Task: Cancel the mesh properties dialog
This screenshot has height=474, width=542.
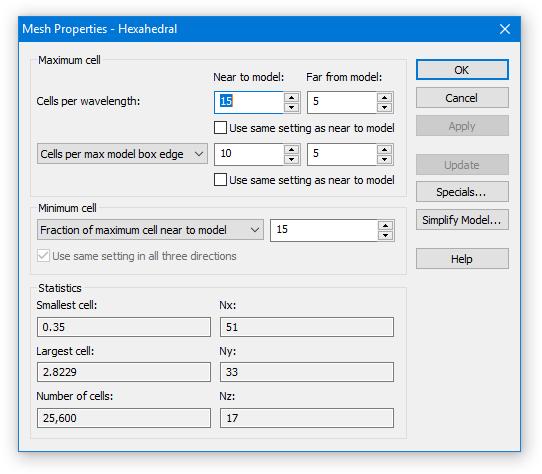Action: point(462,98)
